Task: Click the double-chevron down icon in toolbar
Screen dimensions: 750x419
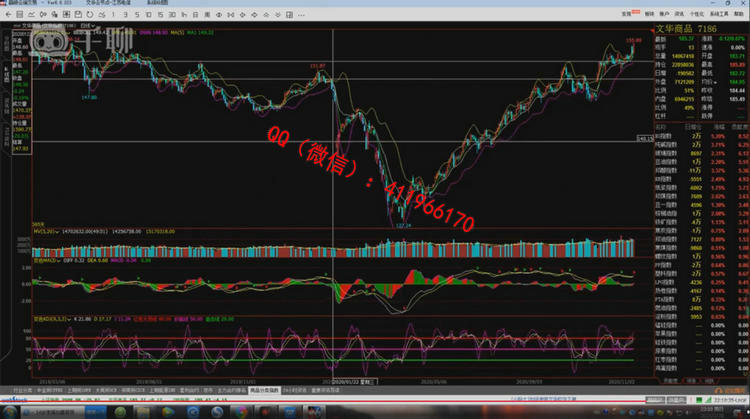Action: [278, 15]
